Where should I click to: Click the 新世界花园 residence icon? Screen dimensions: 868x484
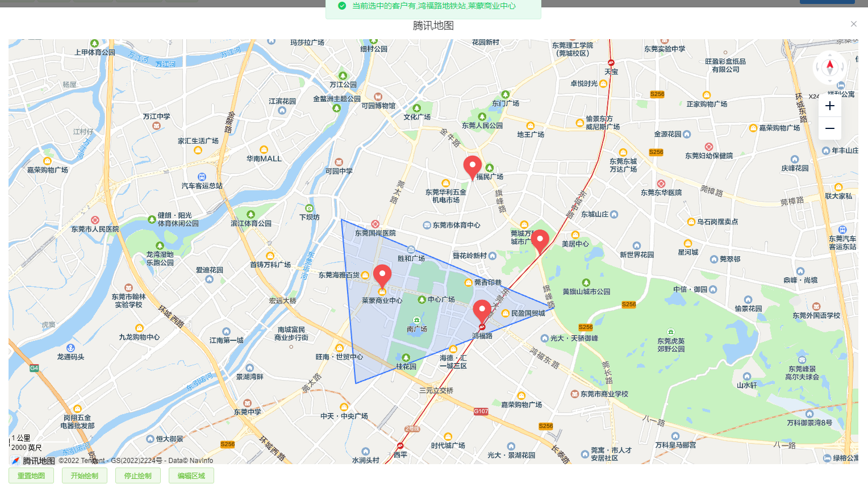[637, 246]
